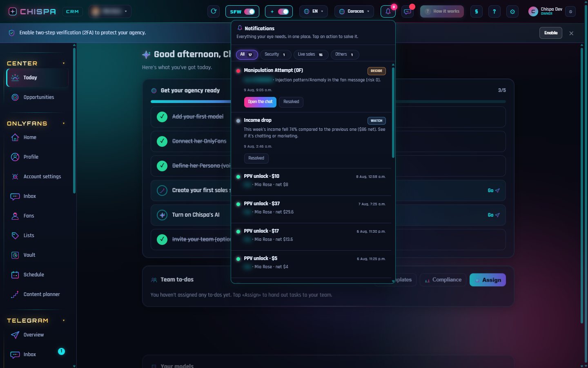Click the dollar sign billing icon

pos(476,11)
